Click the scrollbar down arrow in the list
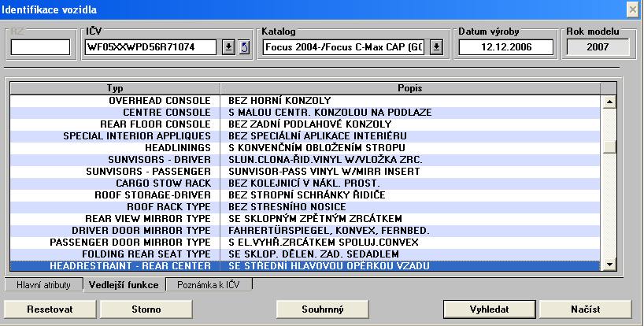This screenshot has width=644, height=326. tap(608, 265)
